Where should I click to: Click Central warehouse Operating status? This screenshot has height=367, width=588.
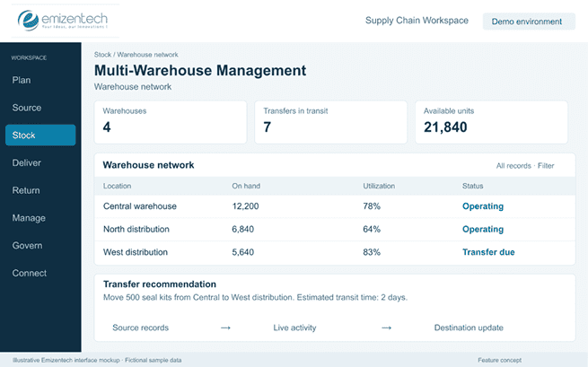(x=483, y=206)
